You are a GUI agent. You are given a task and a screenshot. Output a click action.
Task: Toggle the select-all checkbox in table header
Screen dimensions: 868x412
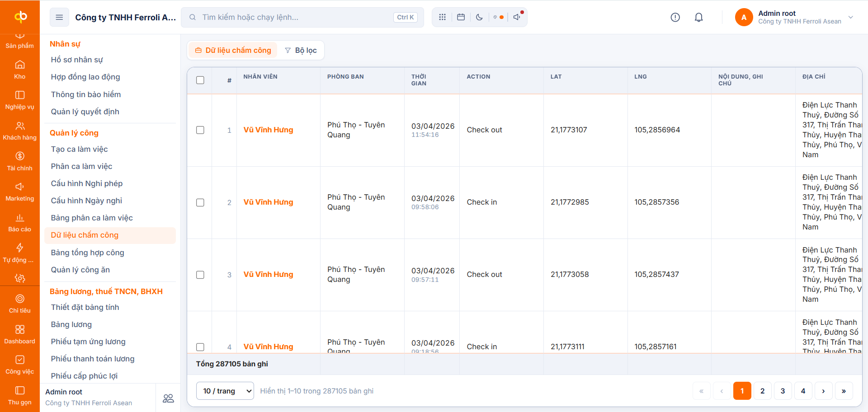[200, 80]
